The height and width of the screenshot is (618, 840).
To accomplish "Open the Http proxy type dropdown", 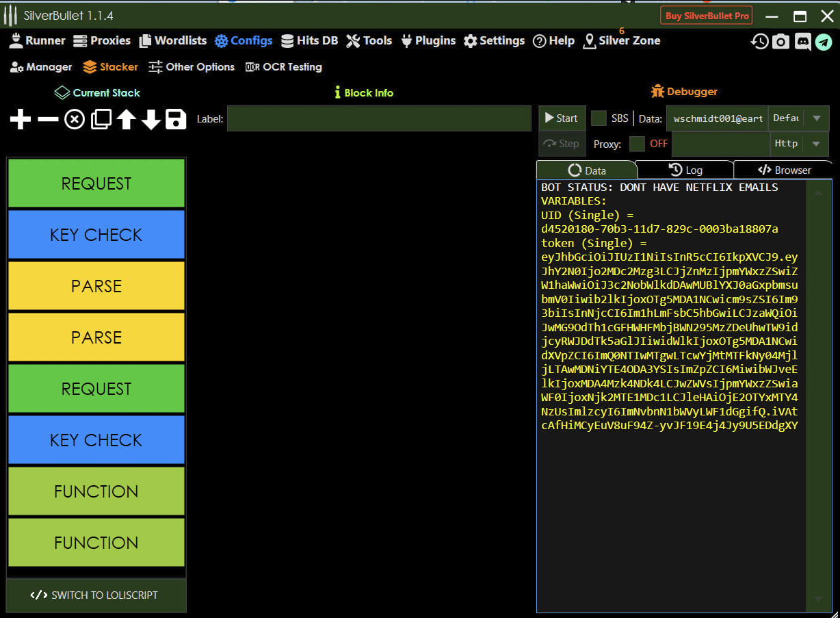I will [815, 144].
